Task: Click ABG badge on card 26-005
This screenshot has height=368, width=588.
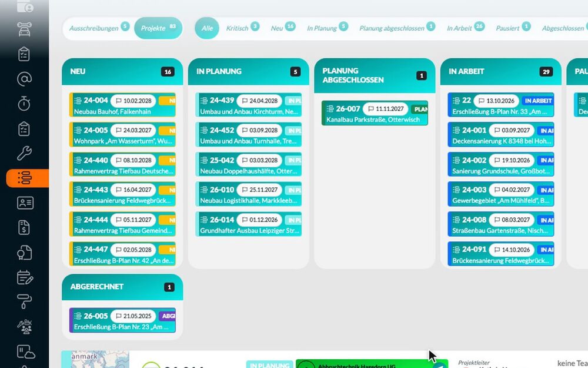Action: click(167, 316)
